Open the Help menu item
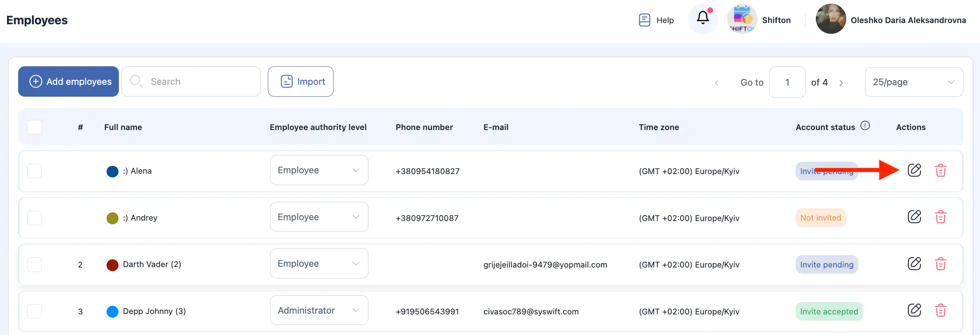980x335 pixels. 657,20
